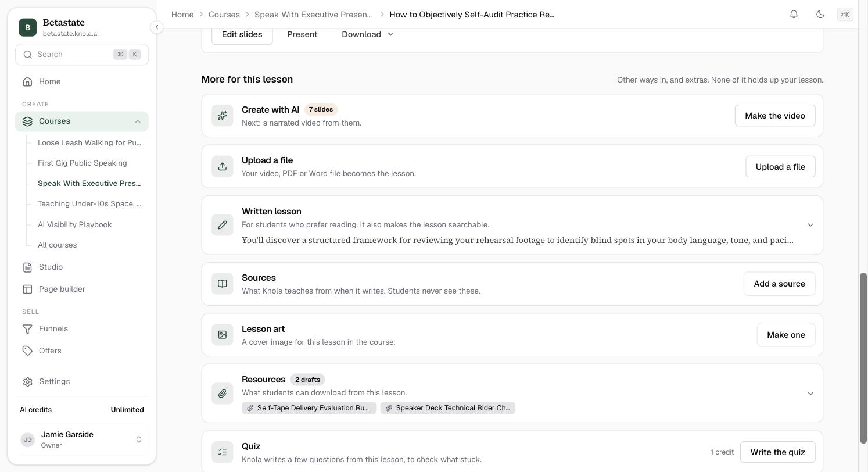This screenshot has width=868, height=472.
Task: Click Make the video button
Action: 775,116
